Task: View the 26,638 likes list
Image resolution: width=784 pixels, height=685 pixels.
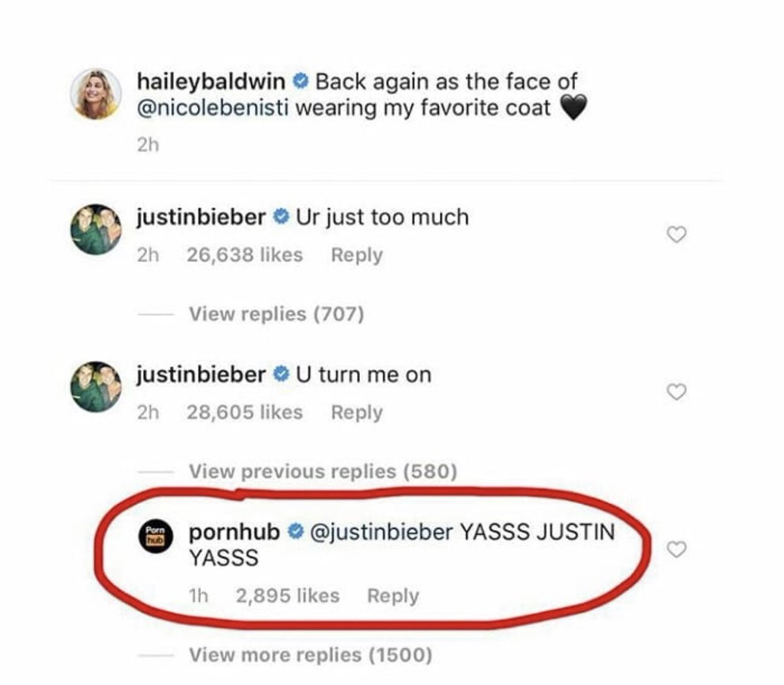Action: pyautogui.click(x=244, y=255)
